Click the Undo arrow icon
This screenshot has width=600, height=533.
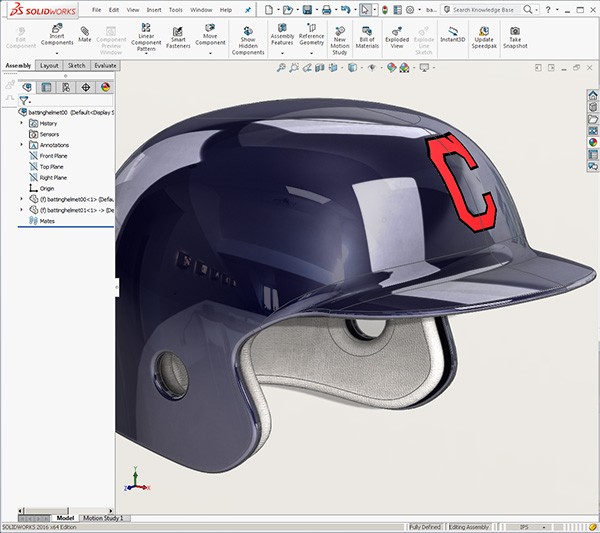(346, 10)
